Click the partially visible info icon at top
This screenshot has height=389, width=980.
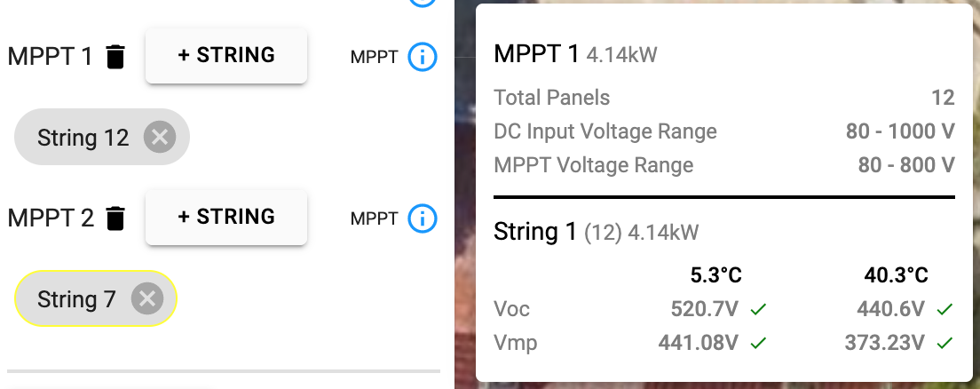tap(423, 3)
